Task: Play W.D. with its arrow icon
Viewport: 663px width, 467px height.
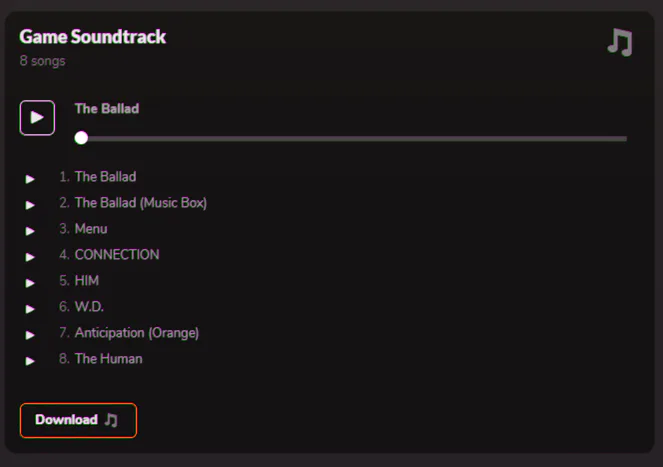Action: [x=30, y=309]
